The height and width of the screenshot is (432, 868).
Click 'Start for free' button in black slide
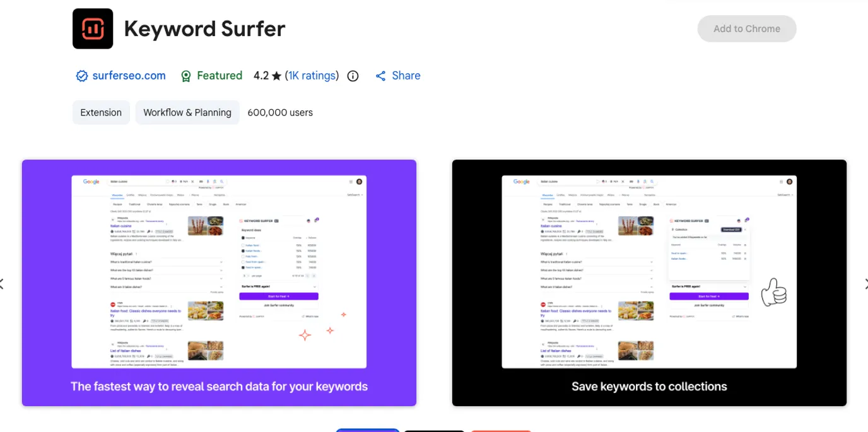[709, 296]
